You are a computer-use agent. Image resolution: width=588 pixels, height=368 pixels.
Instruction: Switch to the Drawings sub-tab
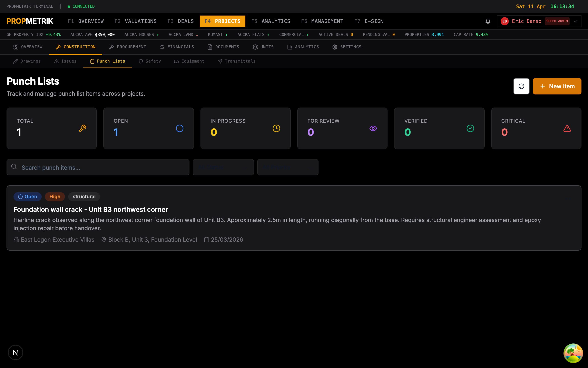click(27, 61)
